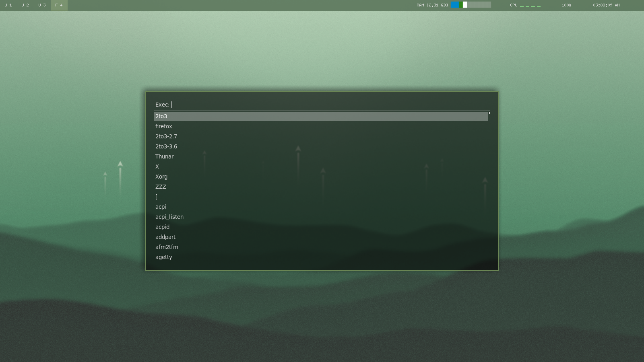644x362 pixels.
Task: Pick the agetty entry
Action: [x=321, y=257]
